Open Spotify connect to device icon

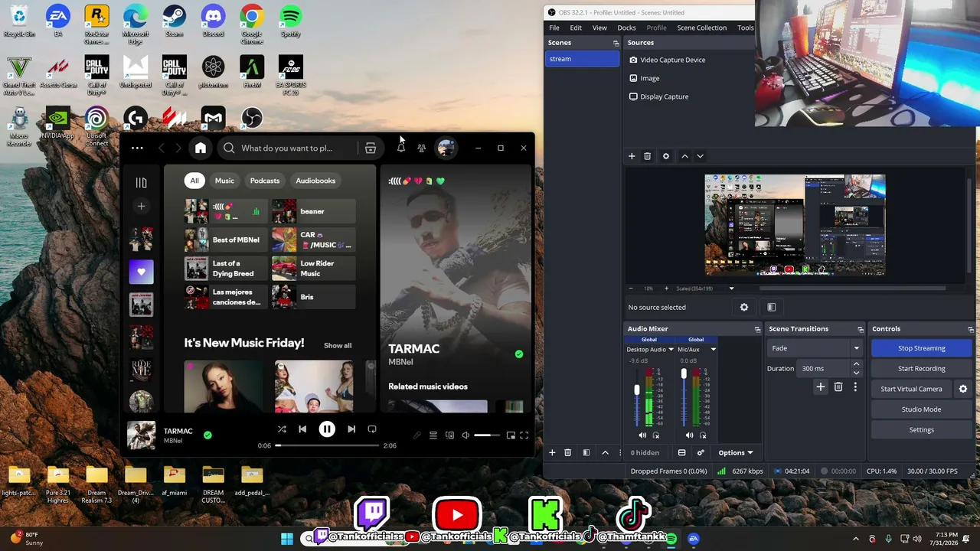click(x=449, y=435)
